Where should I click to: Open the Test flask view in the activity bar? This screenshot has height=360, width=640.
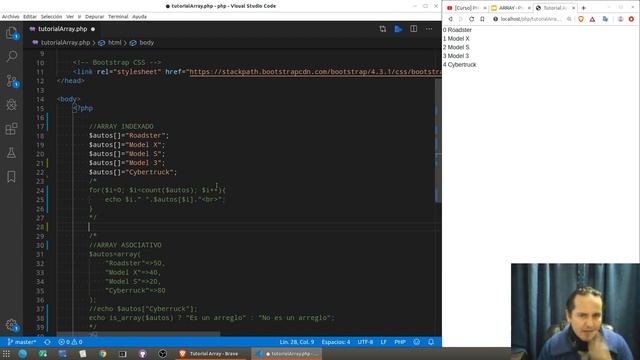(x=11, y=153)
